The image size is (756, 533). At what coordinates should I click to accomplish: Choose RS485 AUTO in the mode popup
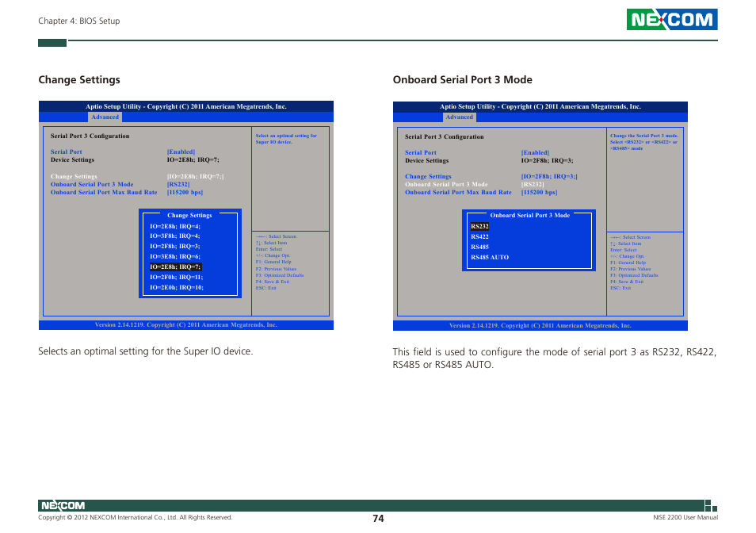490,257
